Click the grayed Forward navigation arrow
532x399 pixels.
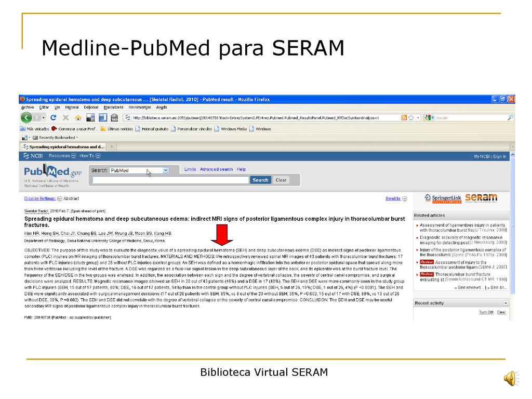tap(37, 118)
